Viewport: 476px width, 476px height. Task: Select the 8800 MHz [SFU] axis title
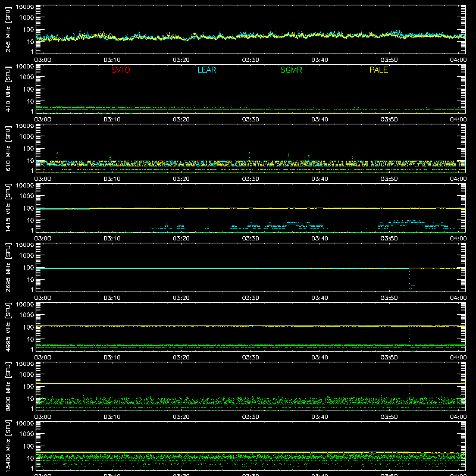coord(8,387)
